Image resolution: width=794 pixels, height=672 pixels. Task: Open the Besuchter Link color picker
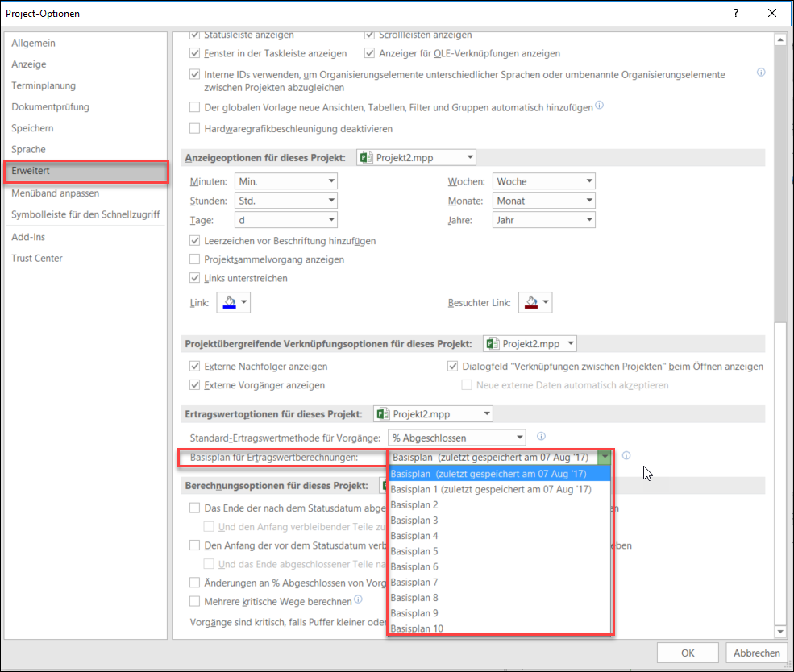click(534, 302)
